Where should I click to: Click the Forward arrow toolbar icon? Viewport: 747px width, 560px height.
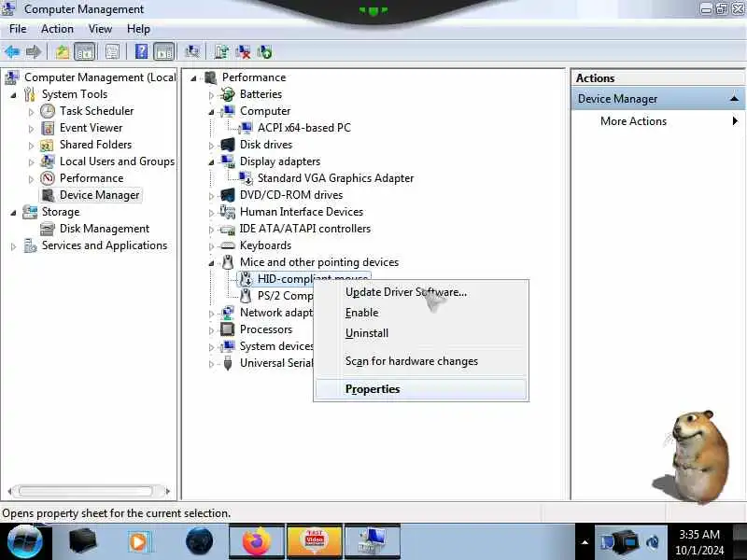(34, 51)
